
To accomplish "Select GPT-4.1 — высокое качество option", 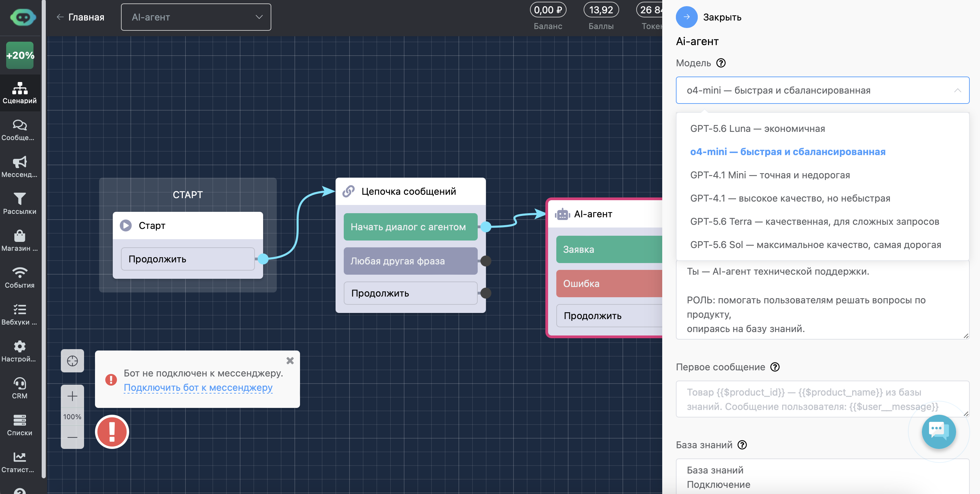I will click(822, 198).
